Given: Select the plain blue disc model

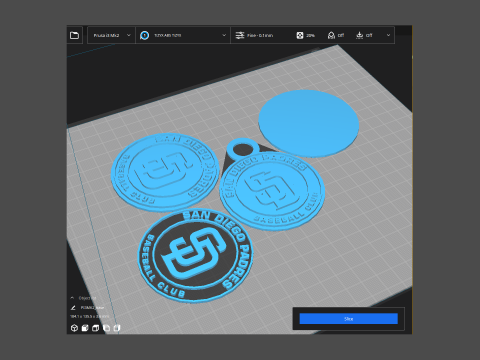Looking at the screenshot, I should pos(309,123).
